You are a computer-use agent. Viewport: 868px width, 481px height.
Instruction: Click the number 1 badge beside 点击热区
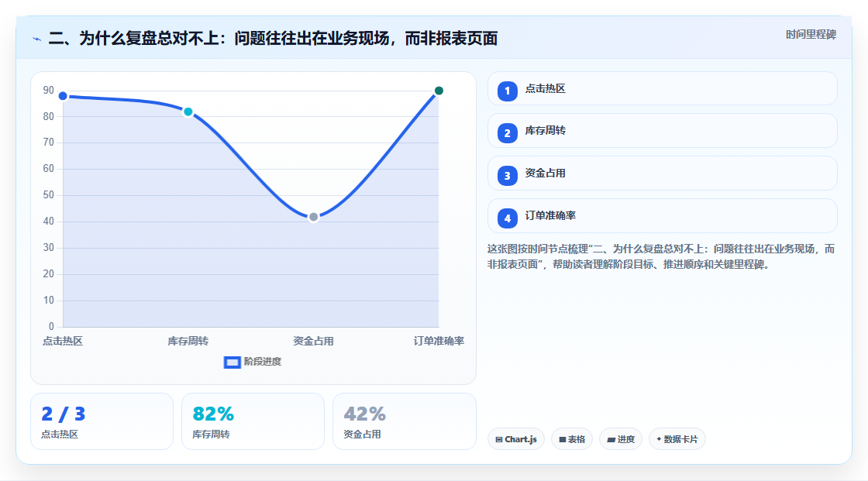click(507, 91)
